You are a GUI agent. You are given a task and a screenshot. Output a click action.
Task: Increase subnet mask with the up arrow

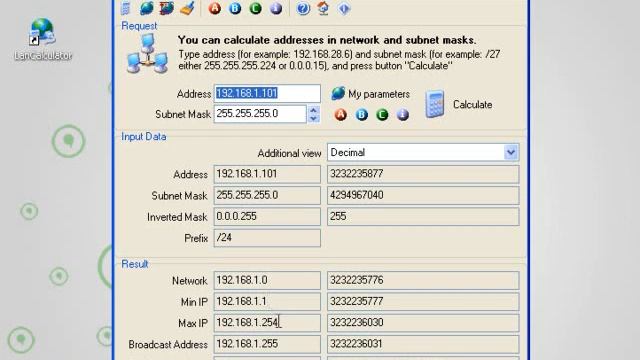(313, 110)
